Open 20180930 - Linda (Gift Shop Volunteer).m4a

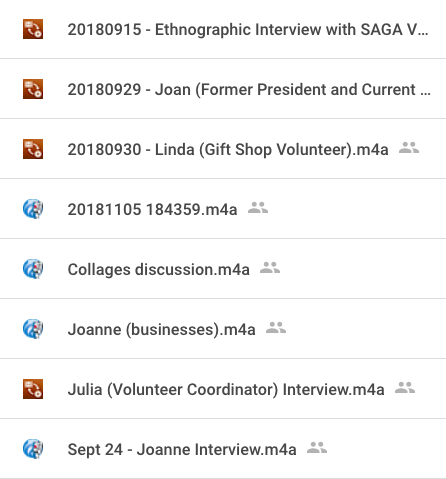coord(228,150)
